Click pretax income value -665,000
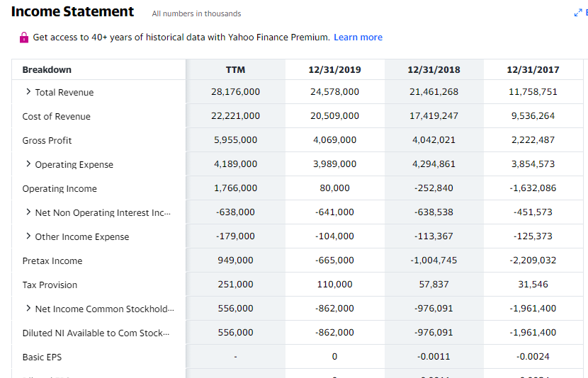 (x=334, y=260)
